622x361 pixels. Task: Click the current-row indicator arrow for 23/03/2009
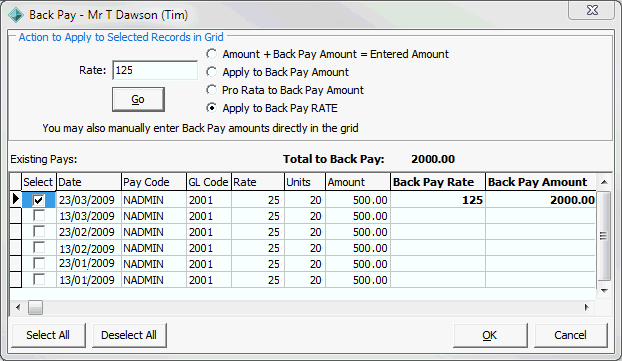15,199
